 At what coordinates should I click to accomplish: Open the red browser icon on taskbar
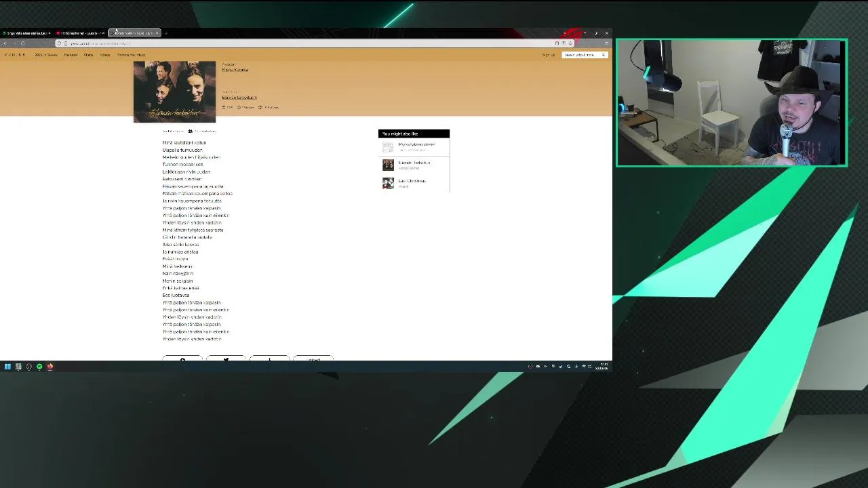(x=50, y=367)
